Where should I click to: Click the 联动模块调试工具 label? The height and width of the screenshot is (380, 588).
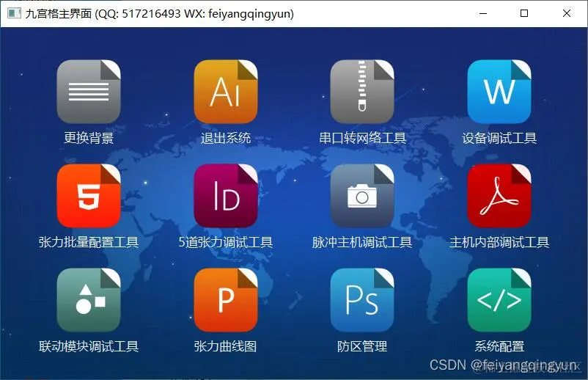[89, 346]
